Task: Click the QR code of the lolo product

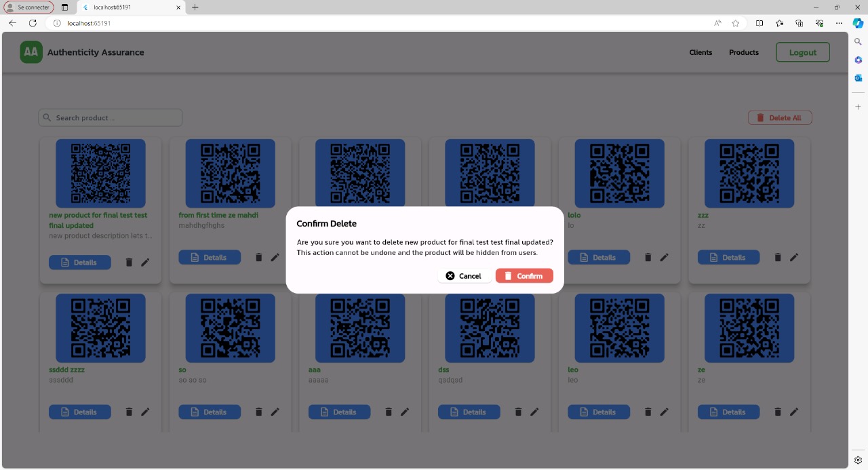Action: (620, 174)
